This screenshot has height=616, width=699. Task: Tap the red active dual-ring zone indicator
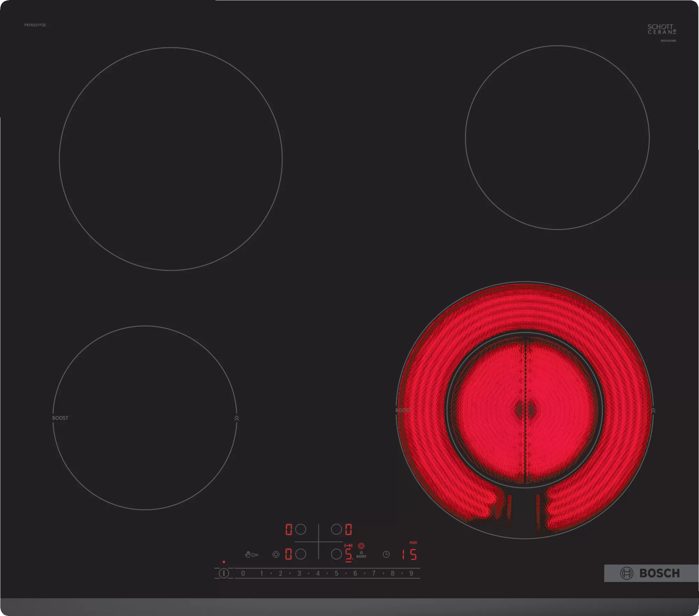(361, 546)
